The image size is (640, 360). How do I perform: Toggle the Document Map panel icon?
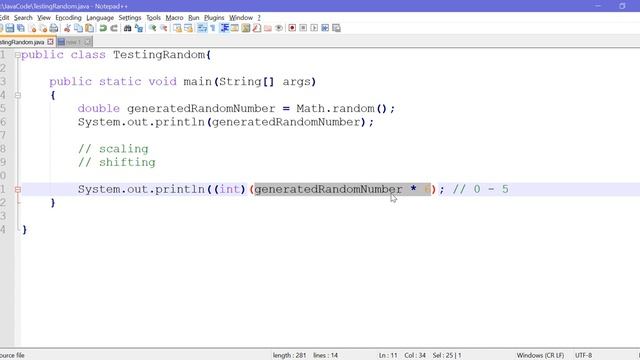[246, 28]
